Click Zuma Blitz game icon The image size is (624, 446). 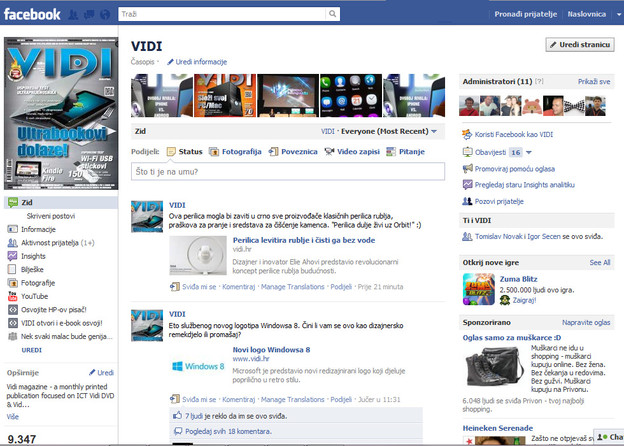[479, 289]
